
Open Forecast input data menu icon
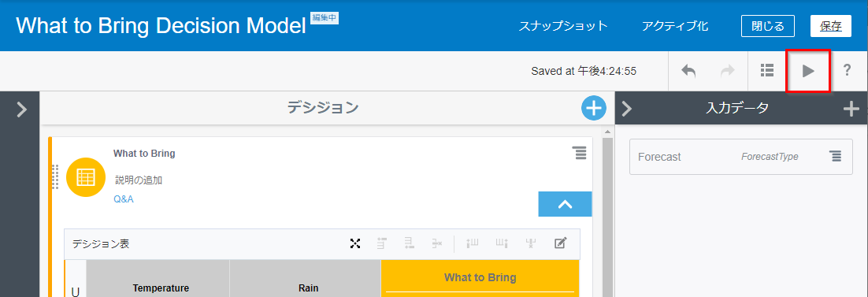pyautogui.click(x=836, y=157)
